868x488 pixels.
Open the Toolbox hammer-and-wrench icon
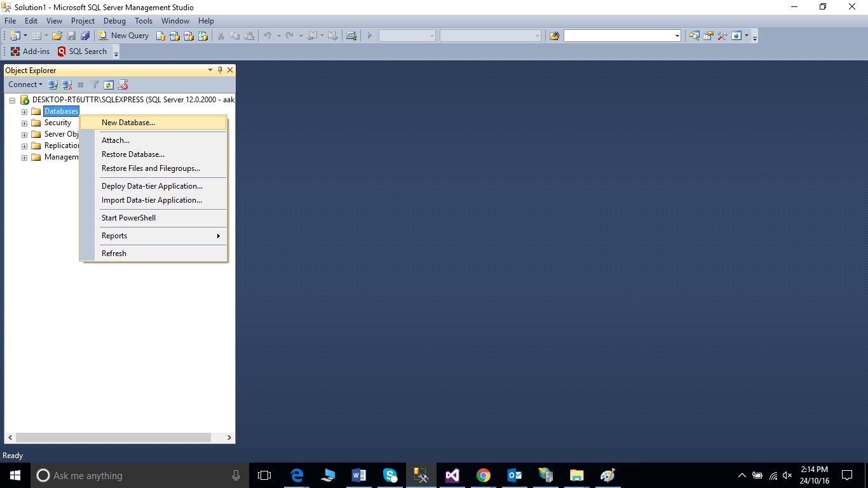coord(722,36)
